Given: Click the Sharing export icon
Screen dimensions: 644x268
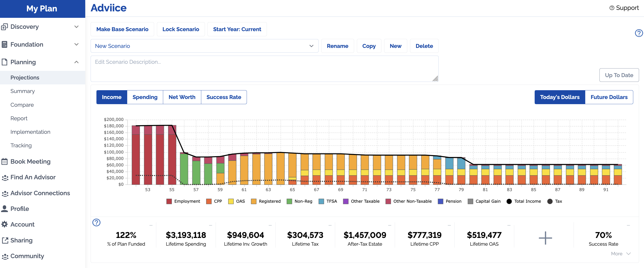Looking at the screenshot, I should (5, 240).
